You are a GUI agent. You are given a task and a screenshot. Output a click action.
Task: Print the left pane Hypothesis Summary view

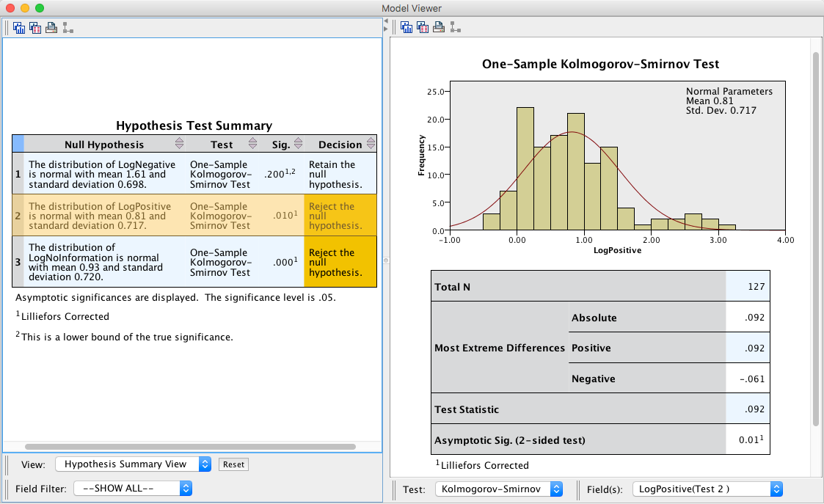[x=51, y=28]
